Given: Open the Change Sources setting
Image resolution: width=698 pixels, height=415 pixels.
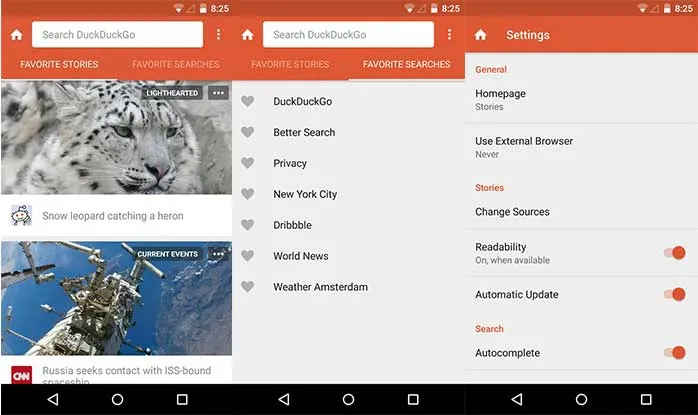Looking at the screenshot, I should pyautogui.click(x=581, y=212).
